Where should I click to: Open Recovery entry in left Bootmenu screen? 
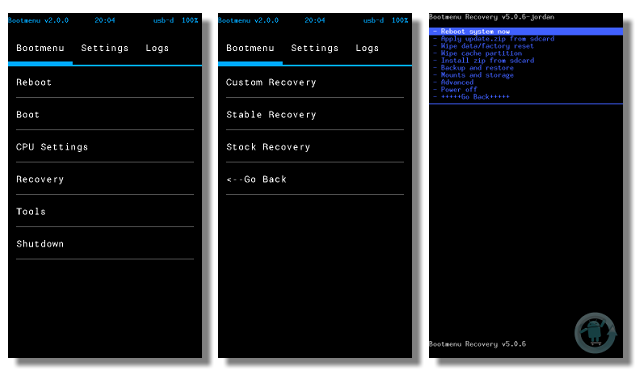point(105,179)
